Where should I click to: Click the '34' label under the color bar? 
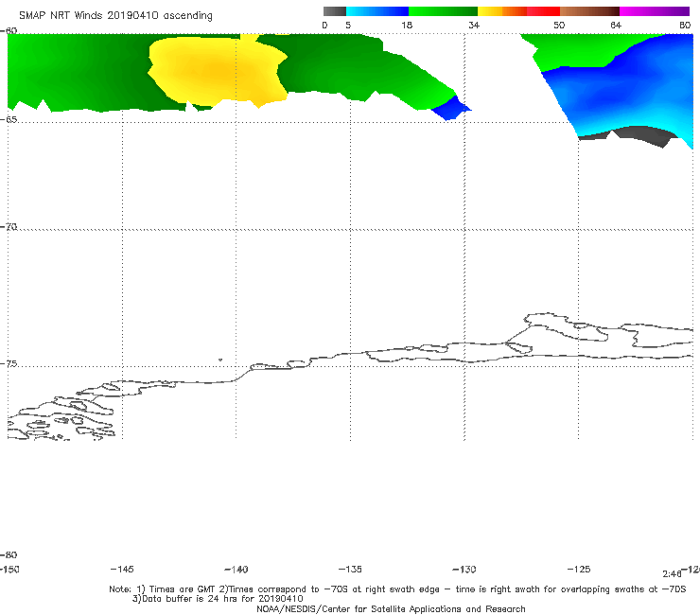coord(474,26)
